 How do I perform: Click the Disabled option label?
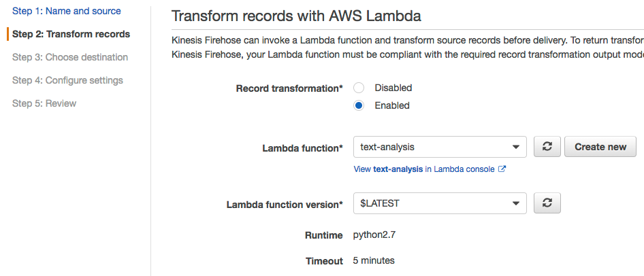coord(393,88)
